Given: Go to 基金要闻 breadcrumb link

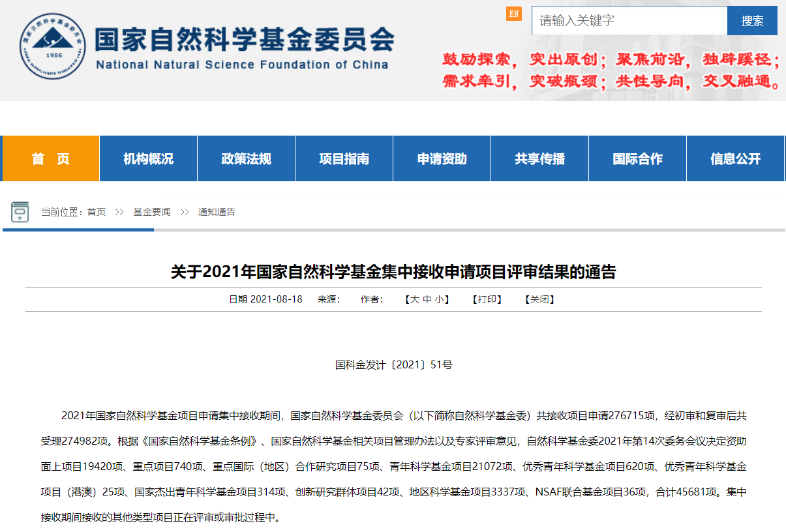Looking at the screenshot, I should point(152,212).
